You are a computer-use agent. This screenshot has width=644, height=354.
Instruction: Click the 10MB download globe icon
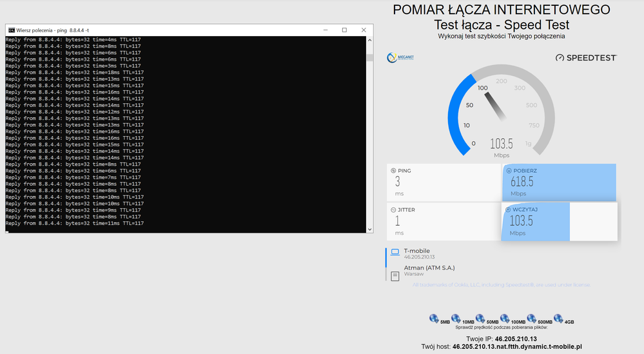456,319
